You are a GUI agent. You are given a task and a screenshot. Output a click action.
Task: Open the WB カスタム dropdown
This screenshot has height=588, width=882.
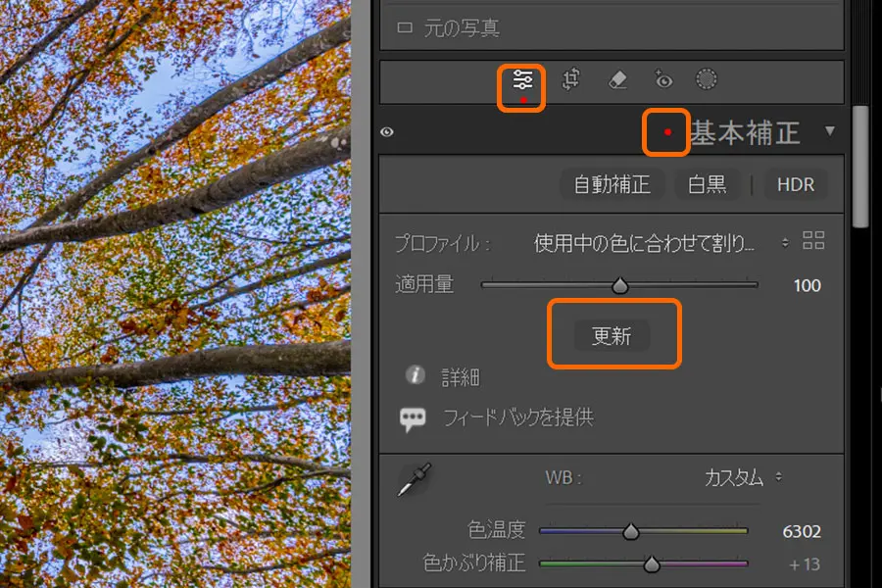coord(743,477)
